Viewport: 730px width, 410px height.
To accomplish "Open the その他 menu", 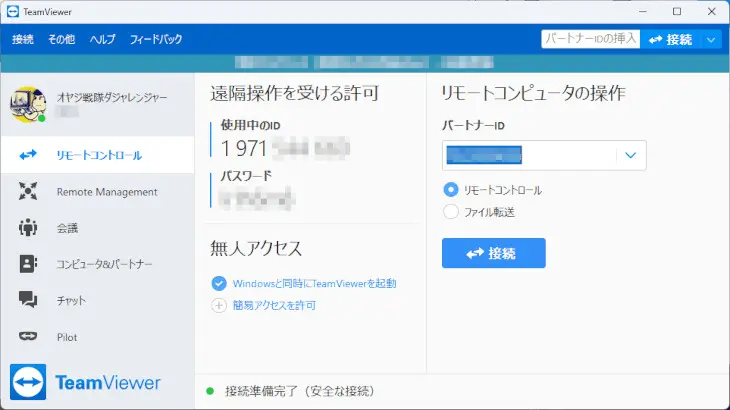I will [x=61, y=39].
